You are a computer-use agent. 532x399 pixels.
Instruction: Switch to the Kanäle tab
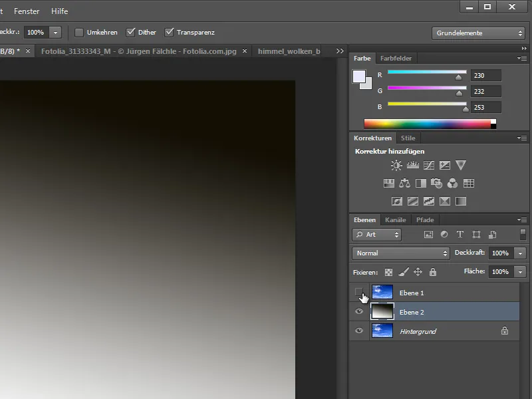point(395,220)
